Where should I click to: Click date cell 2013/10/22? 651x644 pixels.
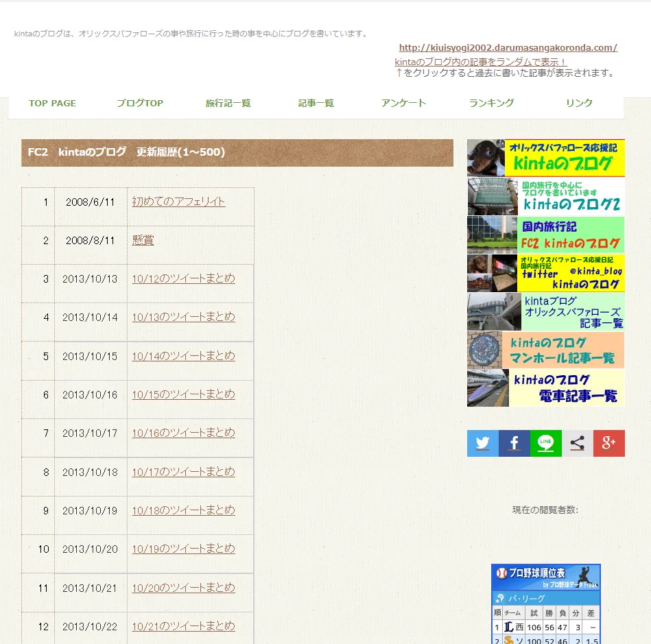(90, 627)
